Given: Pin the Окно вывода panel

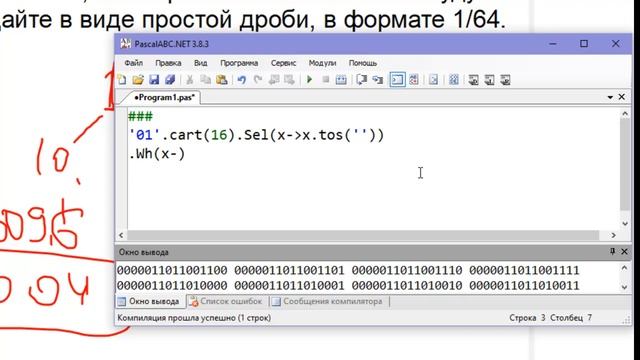Looking at the screenshot, I should click(612, 251).
